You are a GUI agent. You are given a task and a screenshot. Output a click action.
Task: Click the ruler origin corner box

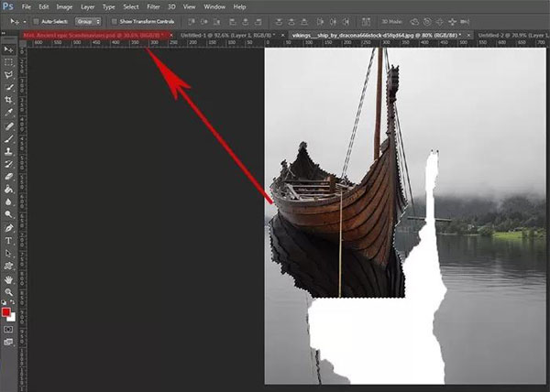point(22,43)
